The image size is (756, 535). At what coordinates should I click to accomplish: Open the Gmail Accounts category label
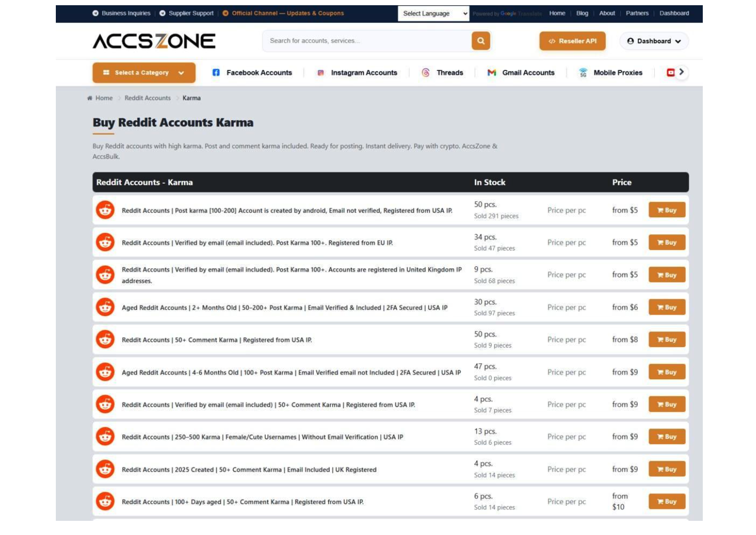click(x=529, y=73)
